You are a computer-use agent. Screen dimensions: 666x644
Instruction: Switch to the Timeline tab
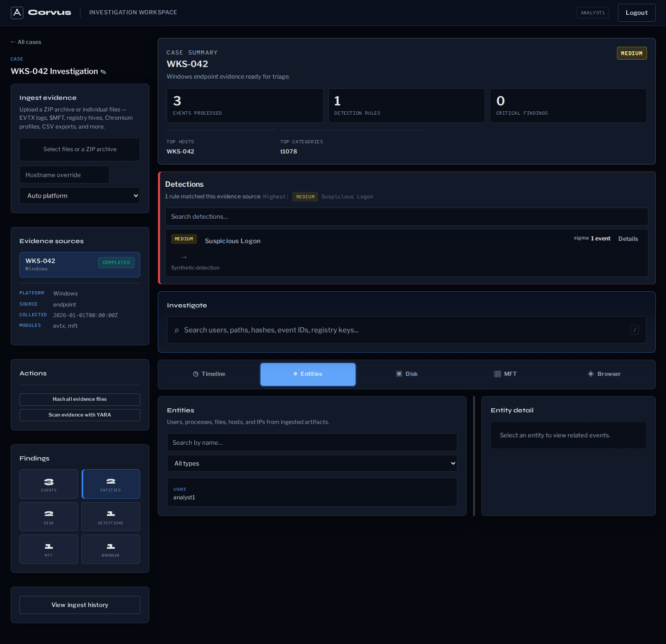(209, 374)
